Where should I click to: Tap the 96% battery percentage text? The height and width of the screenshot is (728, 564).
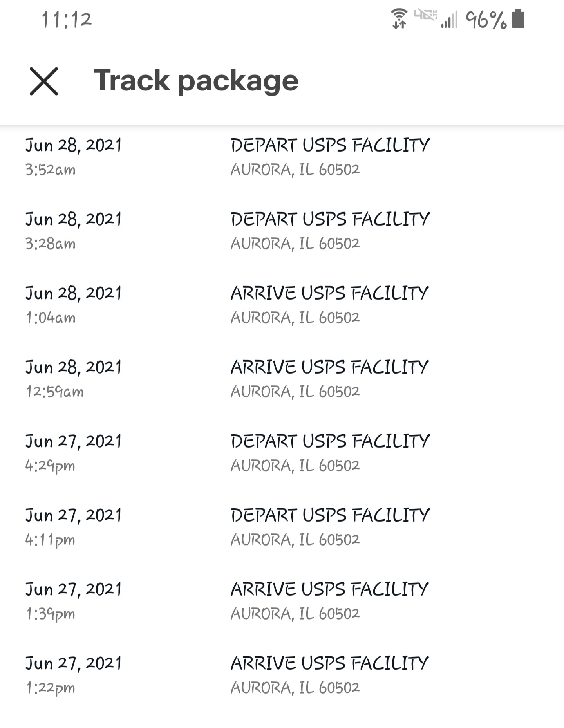pos(486,20)
